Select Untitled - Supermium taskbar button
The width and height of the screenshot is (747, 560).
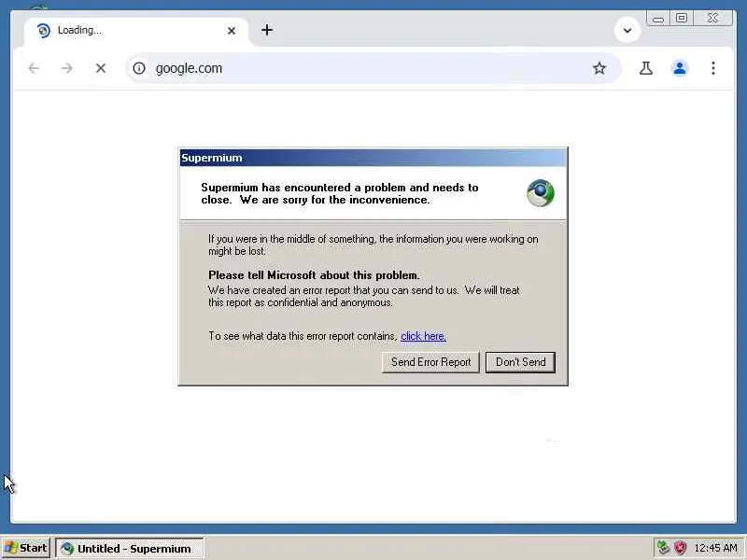130,549
